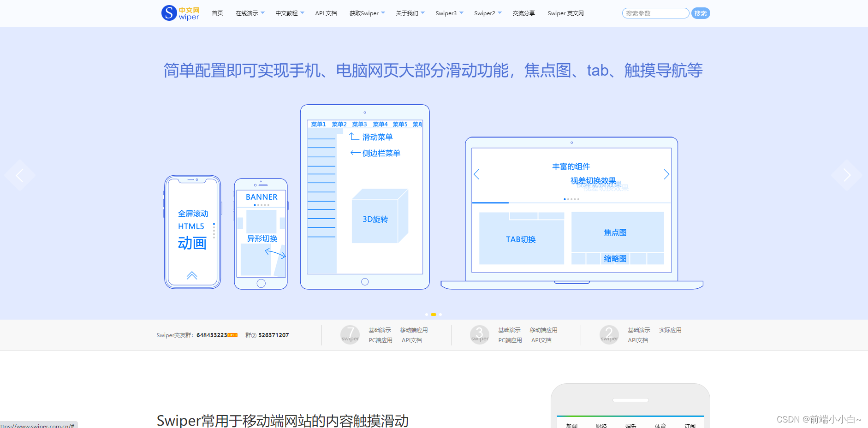Image resolution: width=868 pixels, height=428 pixels.
Task: Click QQ group number 648433223
Action: click(x=212, y=335)
